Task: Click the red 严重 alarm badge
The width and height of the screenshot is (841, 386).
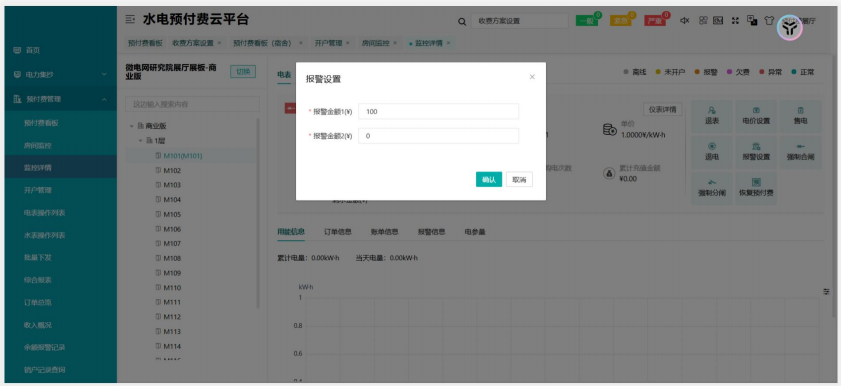Action: click(655, 21)
